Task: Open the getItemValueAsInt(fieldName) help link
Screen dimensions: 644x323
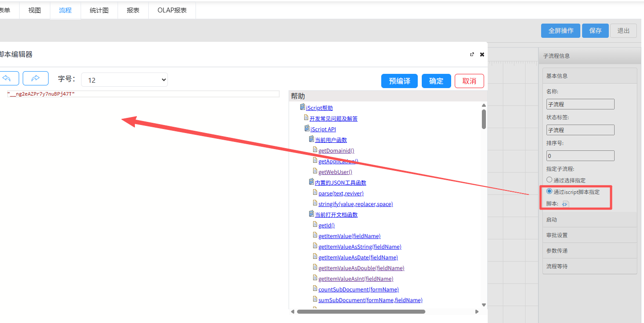Action: (356, 279)
